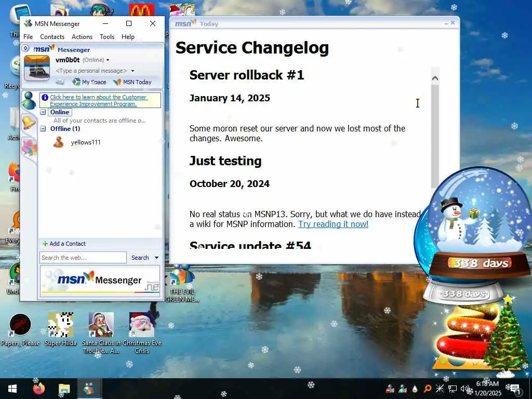This screenshot has width=532, height=399.
Task: Click the water drop tray icon
Action: tap(415, 389)
